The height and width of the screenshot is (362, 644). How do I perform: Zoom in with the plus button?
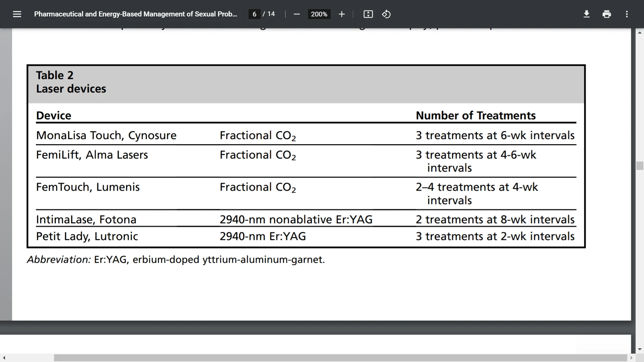point(341,14)
